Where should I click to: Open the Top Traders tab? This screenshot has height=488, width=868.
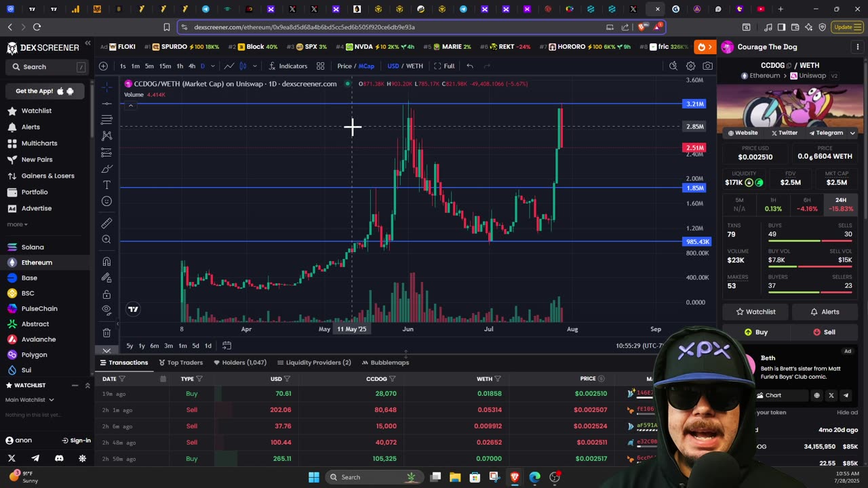[x=180, y=363]
